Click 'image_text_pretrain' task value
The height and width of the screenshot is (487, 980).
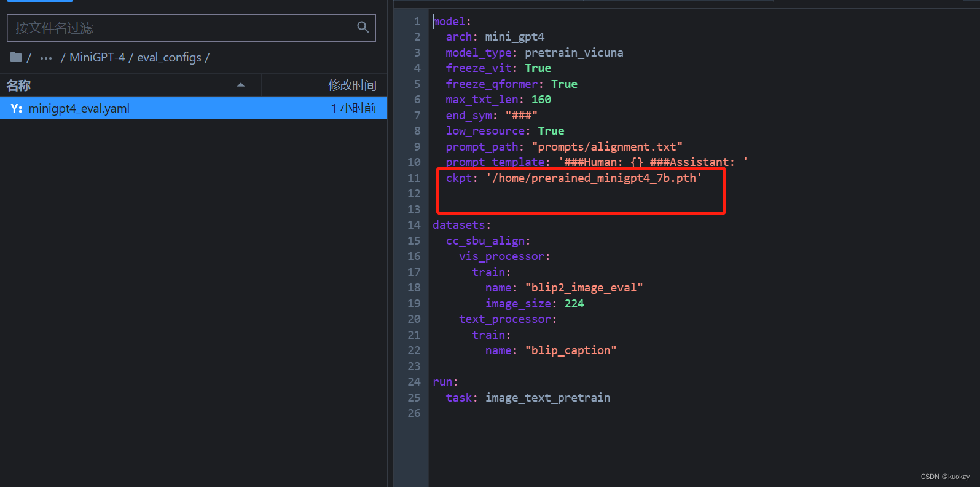click(548, 398)
